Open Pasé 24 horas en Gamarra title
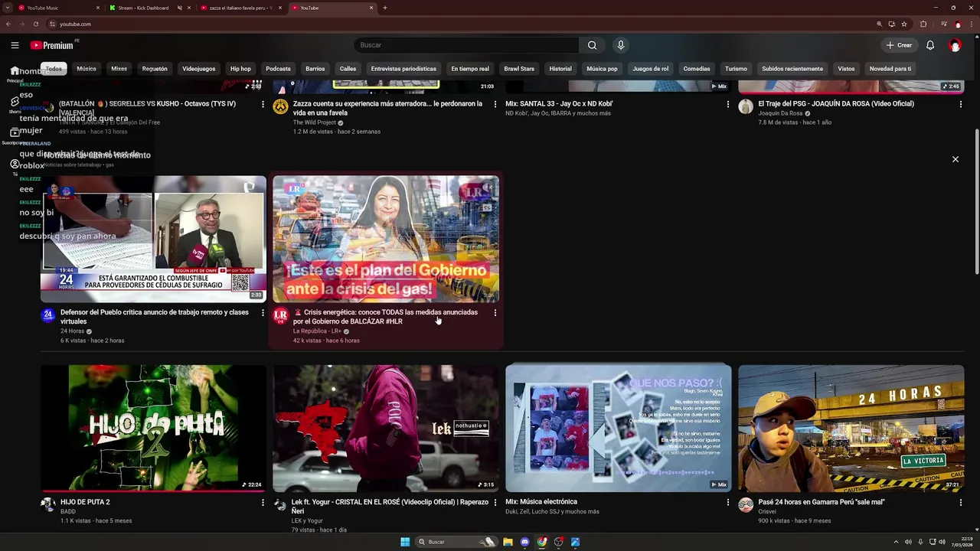This screenshot has width=980, height=551. click(822, 502)
